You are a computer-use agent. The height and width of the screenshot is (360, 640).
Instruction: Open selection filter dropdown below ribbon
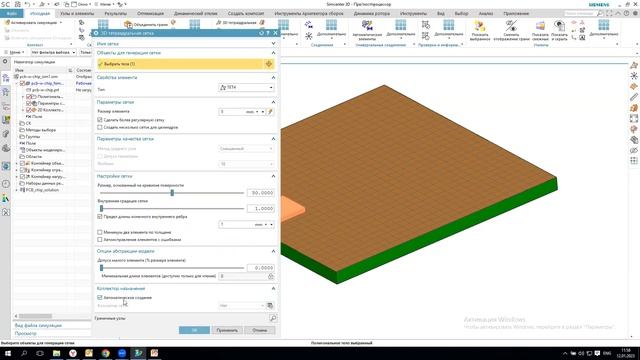coord(53,52)
